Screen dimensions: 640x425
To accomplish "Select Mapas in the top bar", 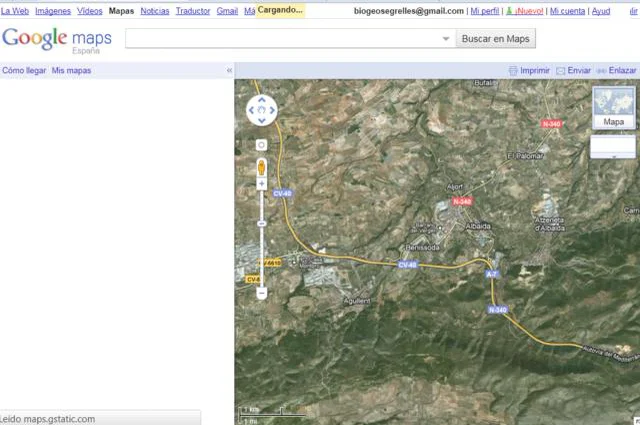I will coord(121,11).
